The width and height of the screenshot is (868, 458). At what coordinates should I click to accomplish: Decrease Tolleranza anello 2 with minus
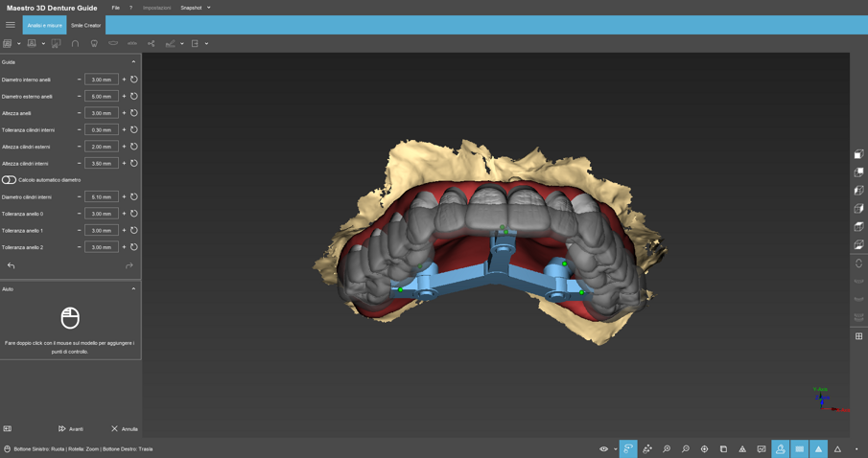click(80, 246)
